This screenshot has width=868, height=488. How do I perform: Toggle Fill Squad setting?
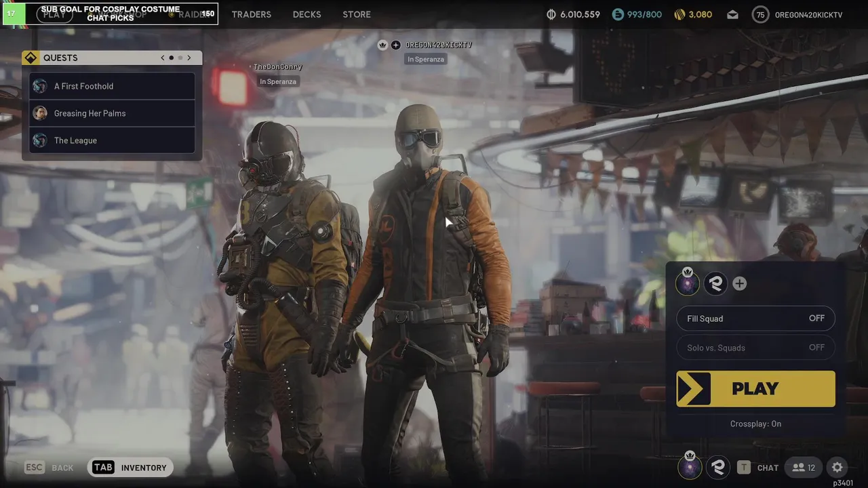click(755, 319)
